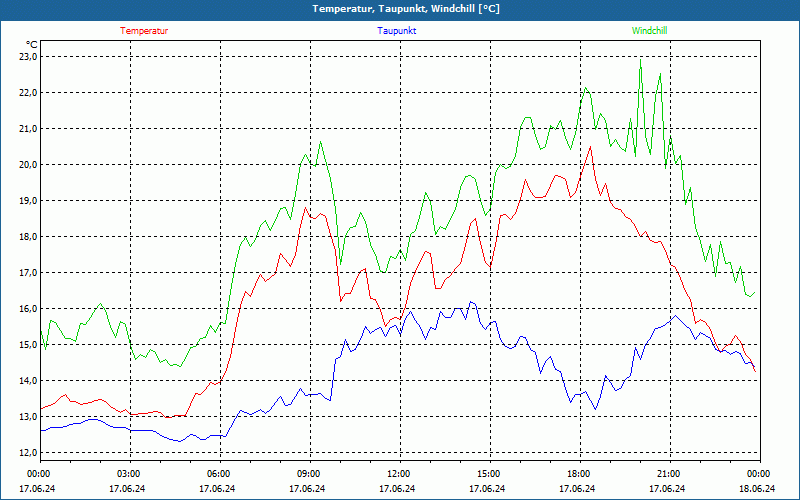Click the highest peak of the green Windchill line
The height and width of the screenshot is (500, 800).
click(640, 58)
